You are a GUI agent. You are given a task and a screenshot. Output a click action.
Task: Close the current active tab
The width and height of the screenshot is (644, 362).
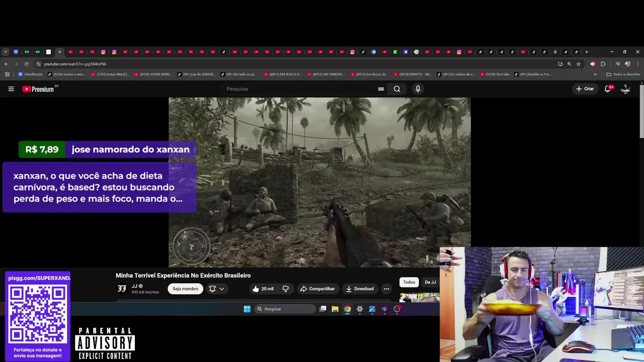click(59, 52)
